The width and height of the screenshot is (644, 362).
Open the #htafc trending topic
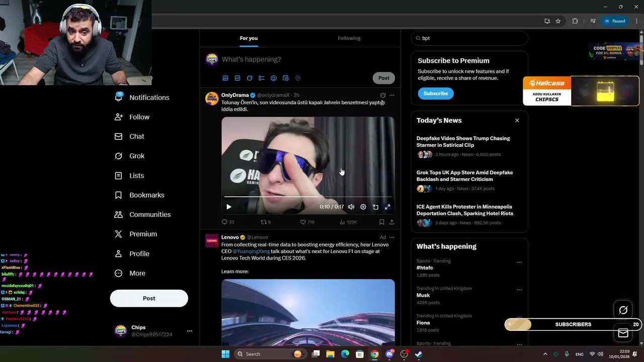pyautogui.click(x=425, y=268)
